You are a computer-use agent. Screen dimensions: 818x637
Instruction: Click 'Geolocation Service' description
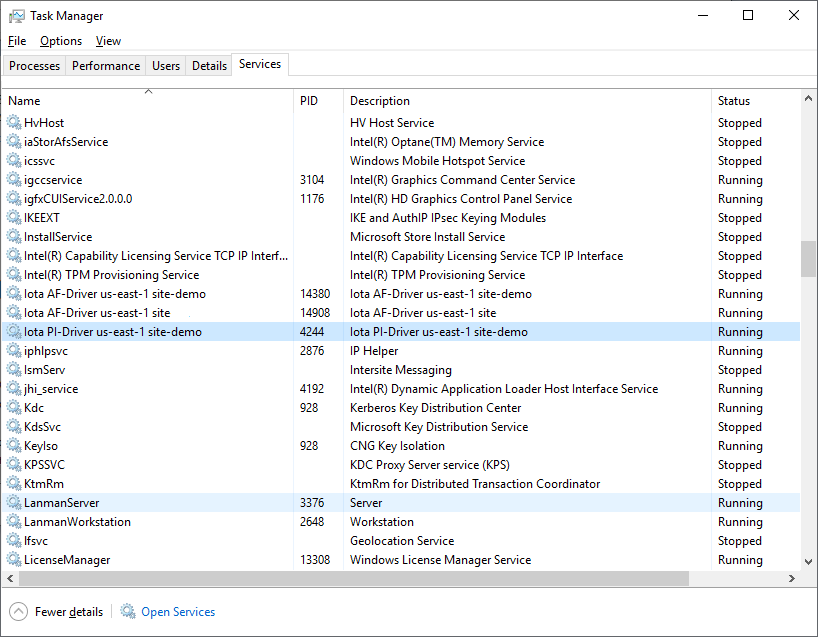402,540
